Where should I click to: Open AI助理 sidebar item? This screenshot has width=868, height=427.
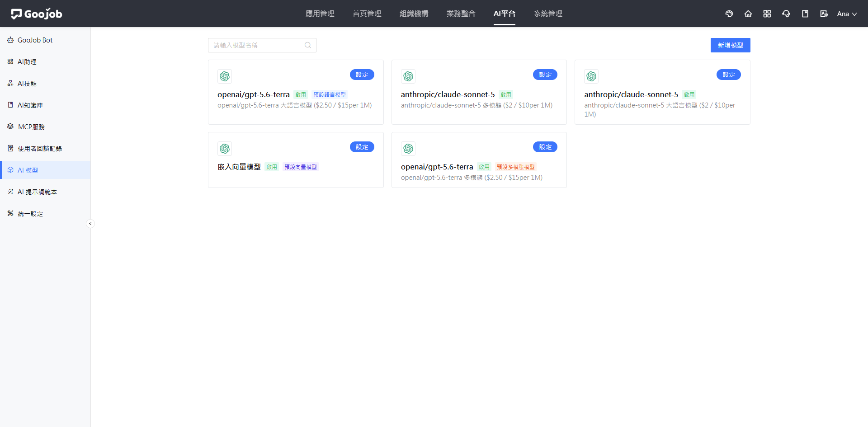[45, 61]
